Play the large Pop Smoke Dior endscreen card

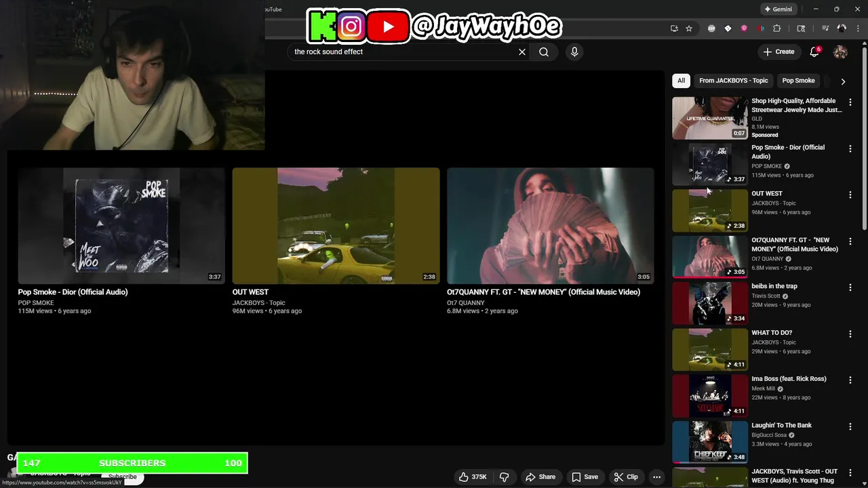coord(121,226)
